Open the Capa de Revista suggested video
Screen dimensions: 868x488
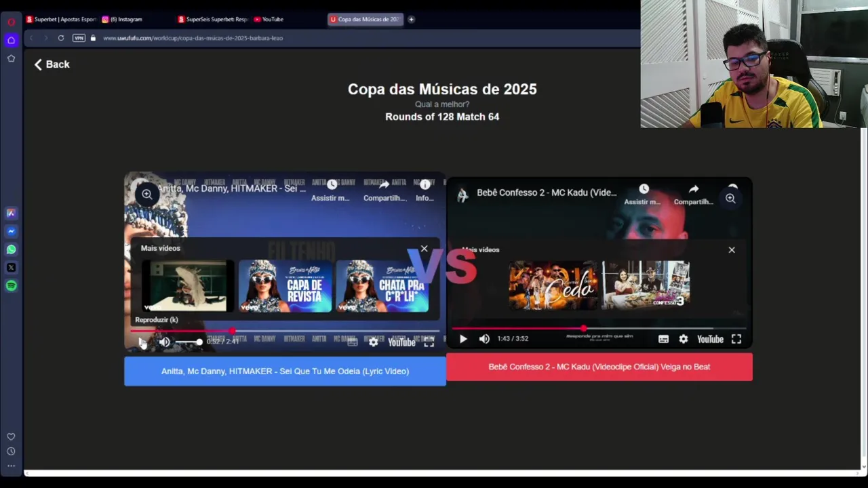pos(285,286)
